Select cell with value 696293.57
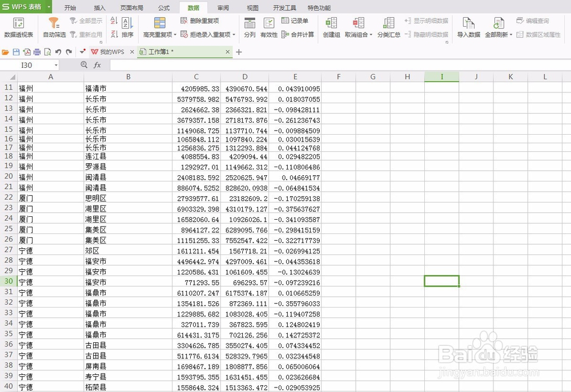 point(245,282)
